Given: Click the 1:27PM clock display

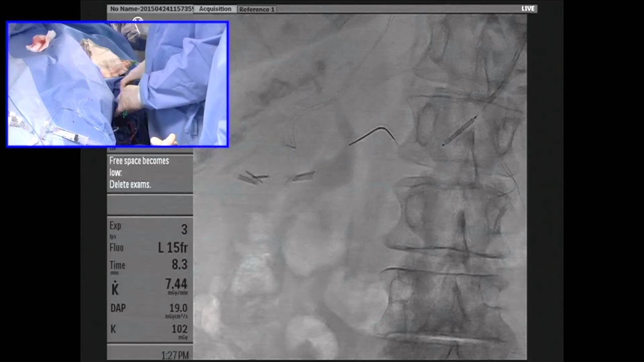Looking at the screenshot, I should coord(175,355).
